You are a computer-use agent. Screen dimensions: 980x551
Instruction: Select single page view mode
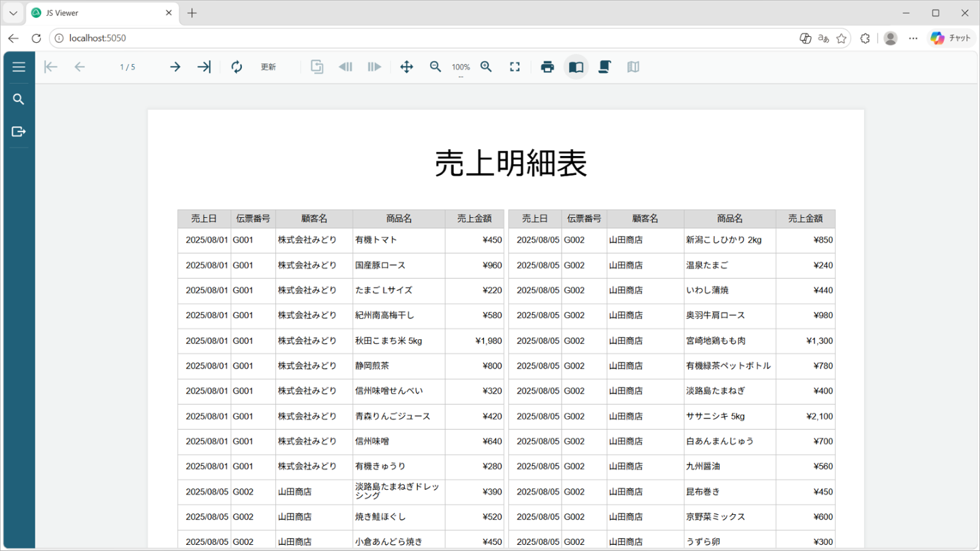tap(576, 67)
